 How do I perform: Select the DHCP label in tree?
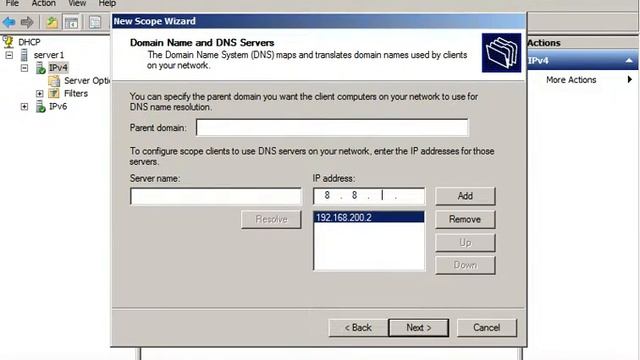(x=29, y=42)
